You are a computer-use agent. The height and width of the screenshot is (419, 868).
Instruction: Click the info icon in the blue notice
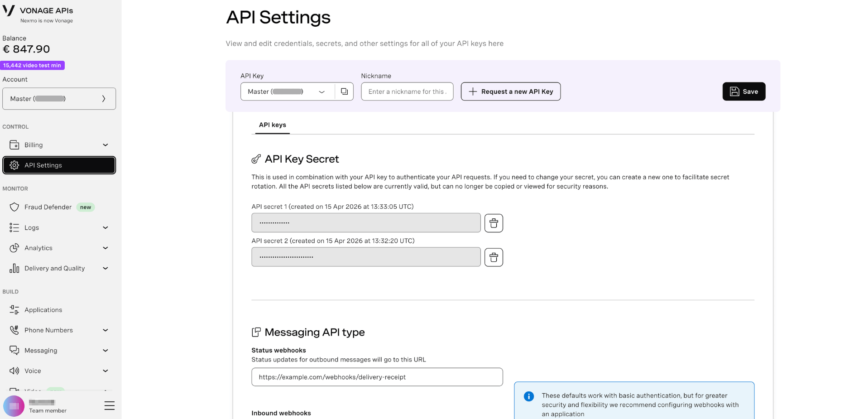pyautogui.click(x=528, y=396)
